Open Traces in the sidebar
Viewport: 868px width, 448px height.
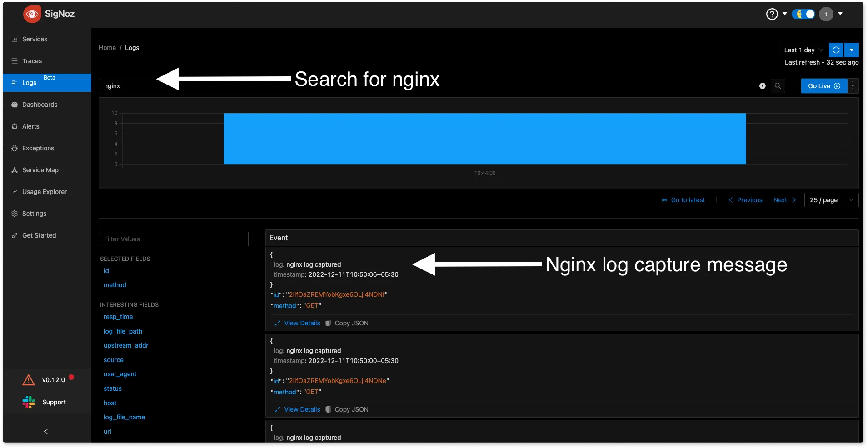pos(47,61)
